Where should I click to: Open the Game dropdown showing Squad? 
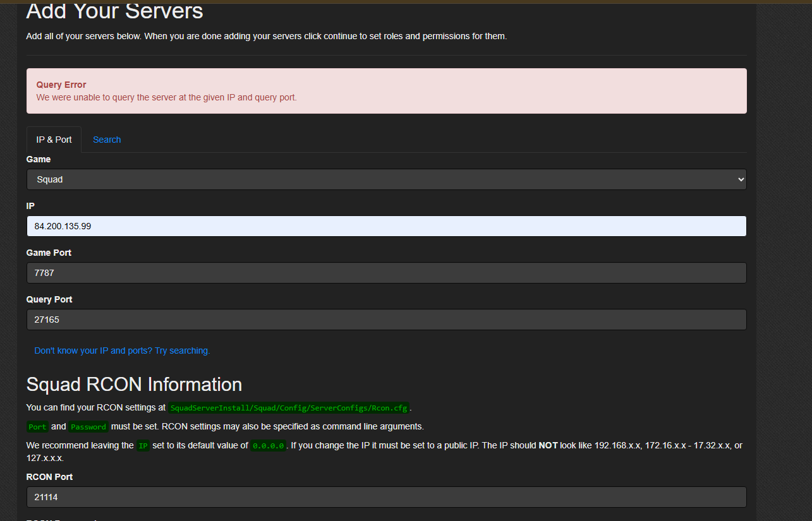point(386,179)
